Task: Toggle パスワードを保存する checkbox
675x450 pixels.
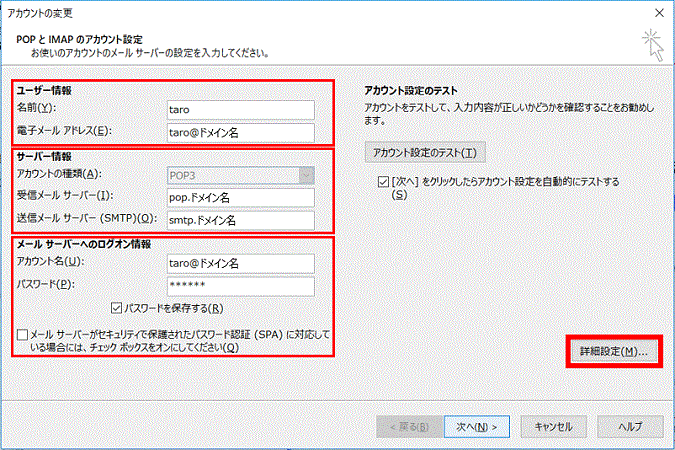Action: coord(116,308)
